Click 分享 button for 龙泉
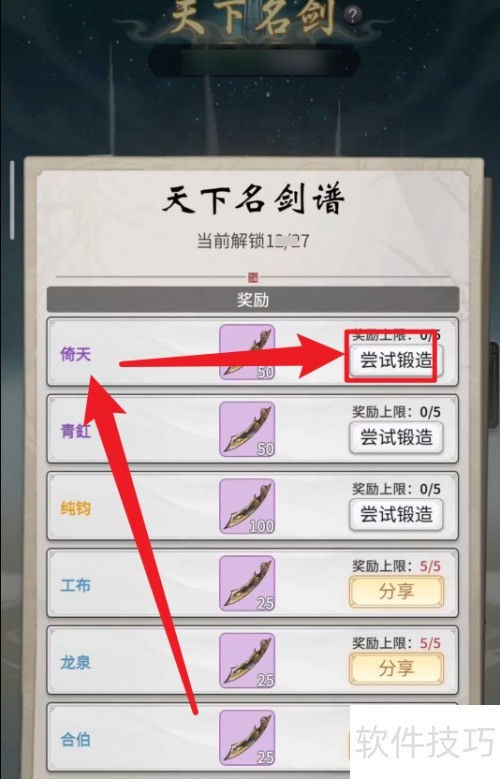 pyautogui.click(x=396, y=668)
